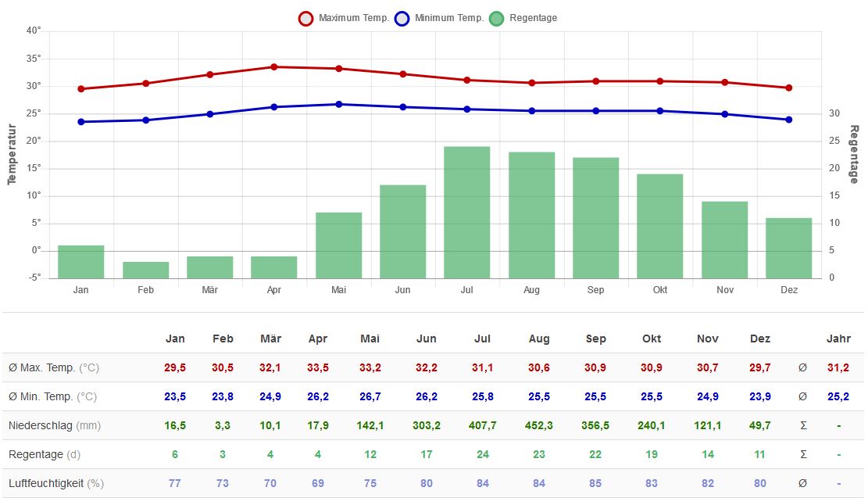This screenshot has width=868, height=498.
Task: Select the January maximum temperature point
Action: tap(81, 89)
